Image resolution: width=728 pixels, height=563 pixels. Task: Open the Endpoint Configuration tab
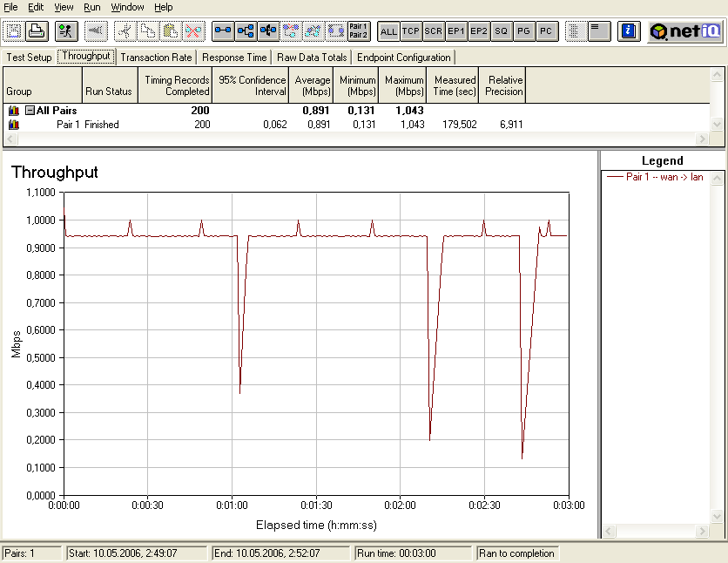[404, 58]
